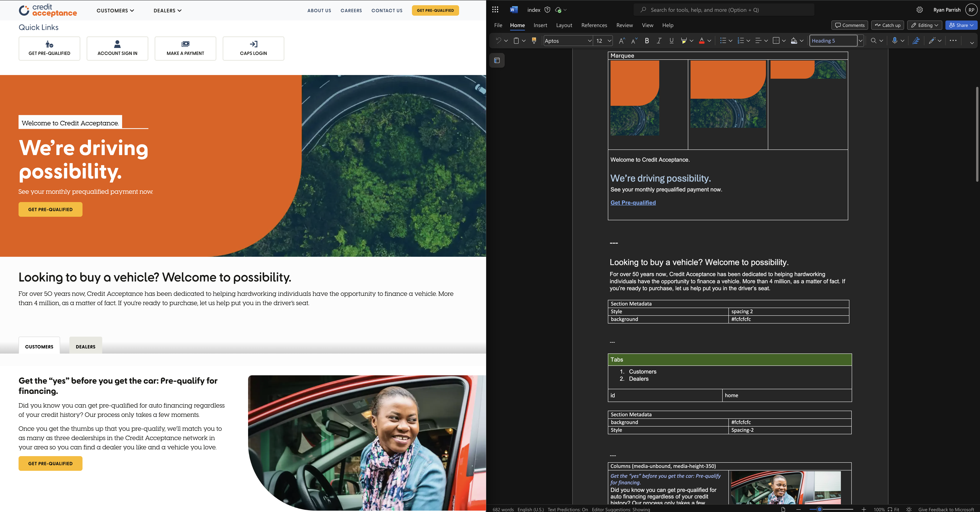Viewport: 980px width, 512px height.
Task: Click the Catch up button
Action: (888, 25)
